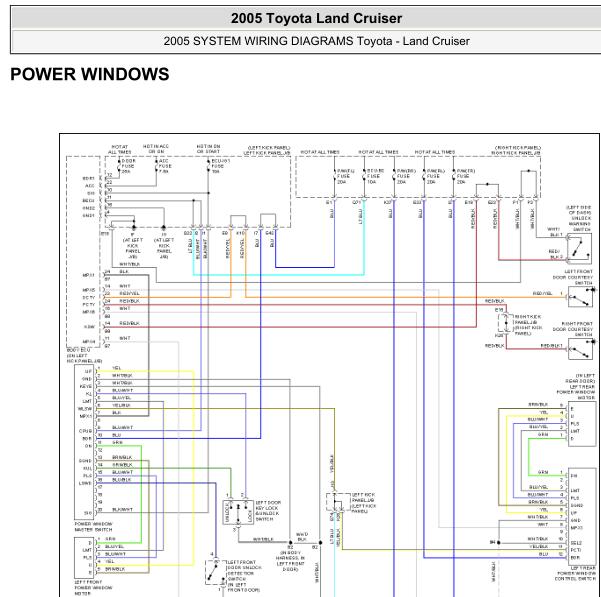Viewport: 601px width, 597px height.
Task: Click the left front door courtesy switch symbol
Action: [x=581, y=297]
